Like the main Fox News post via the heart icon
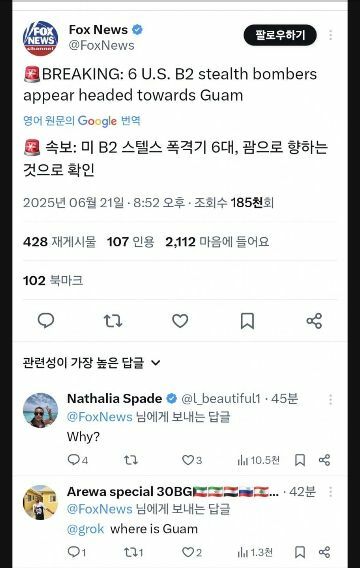This screenshot has width=360, height=568. [x=180, y=321]
